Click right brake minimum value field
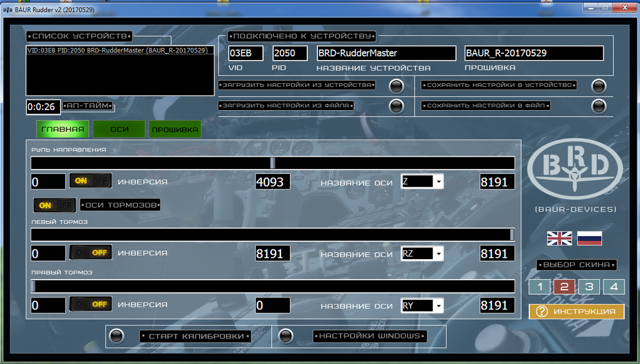The width and height of the screenshot is (640, 364). pos(48,305)
